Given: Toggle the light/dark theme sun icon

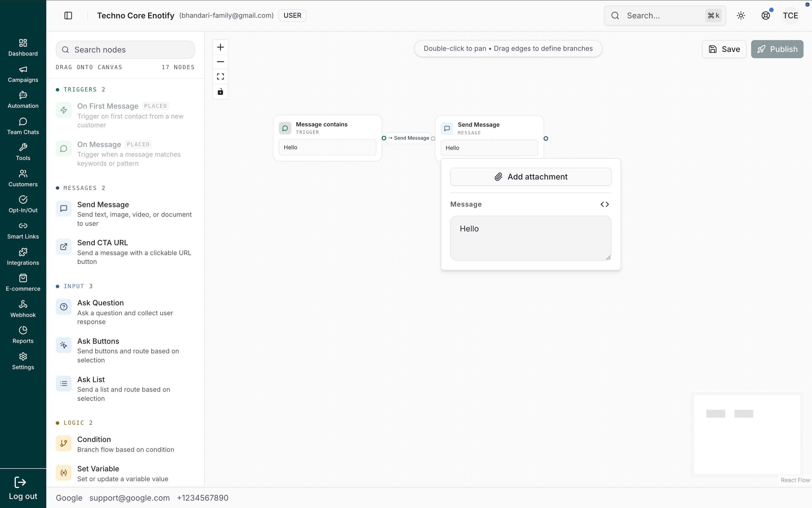Looking at the screenshot, I should [x=741, y=16].
